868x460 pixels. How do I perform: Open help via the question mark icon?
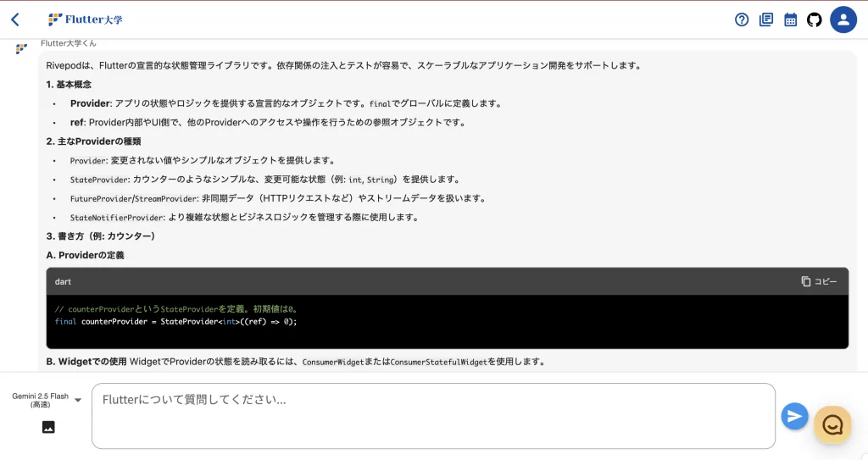742,19
